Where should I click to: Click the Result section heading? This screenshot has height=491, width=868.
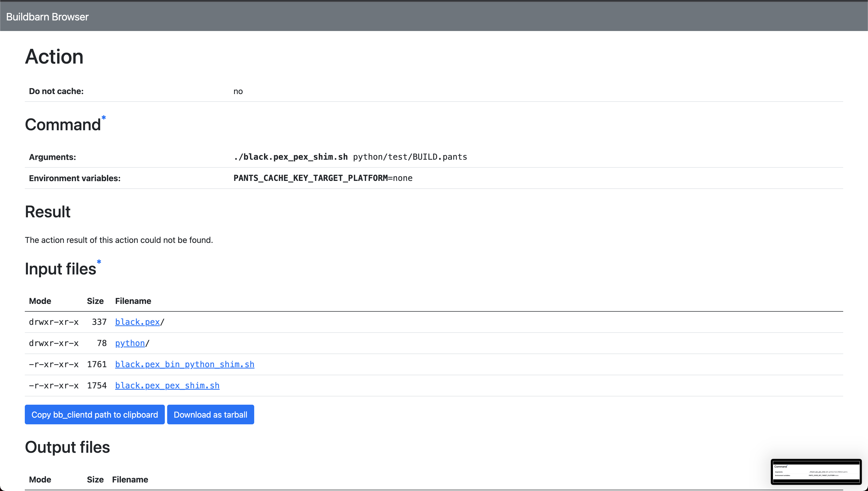48,212
